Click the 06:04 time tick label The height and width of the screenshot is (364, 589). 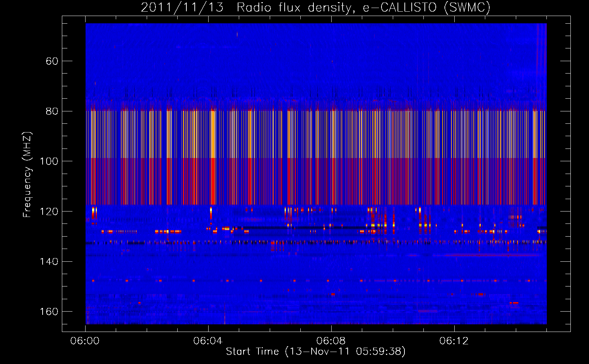208,341
